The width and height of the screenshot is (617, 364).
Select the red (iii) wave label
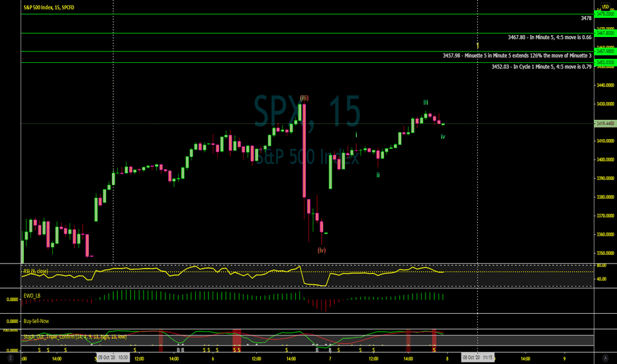coord(304,98)
